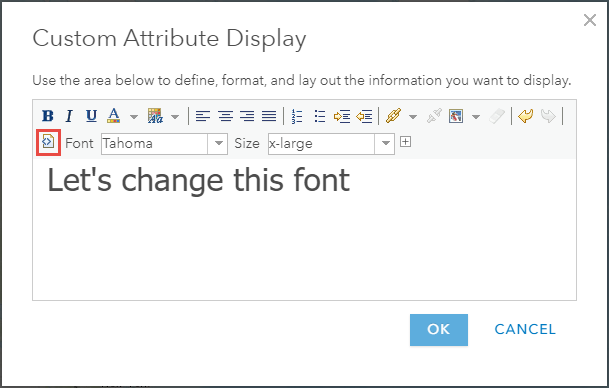Click the CANCEL button

tap(525, 329)
